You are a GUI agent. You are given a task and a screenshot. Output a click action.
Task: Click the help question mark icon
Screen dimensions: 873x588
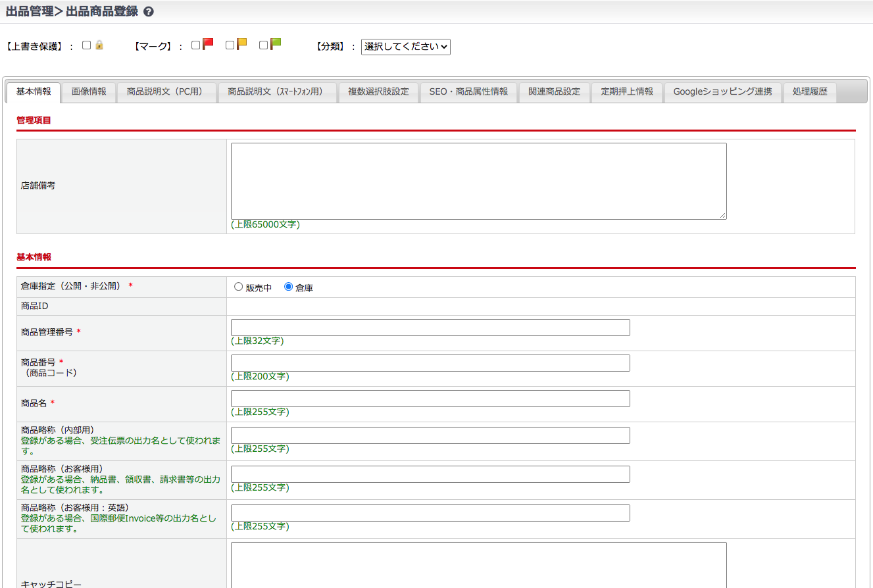149,12
